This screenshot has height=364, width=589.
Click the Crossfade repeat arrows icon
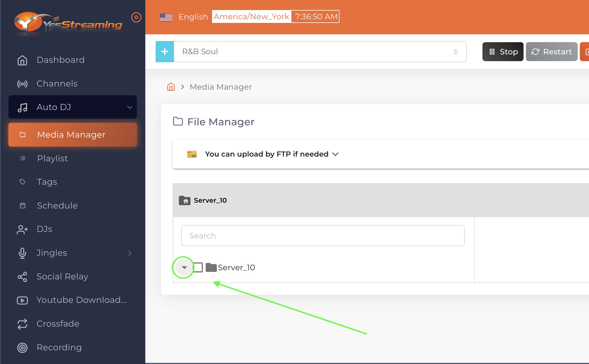pos(22,324)
